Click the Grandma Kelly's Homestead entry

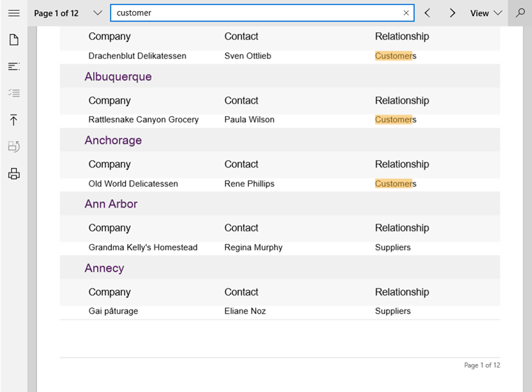pyautogui.click(x=143, y=247)
